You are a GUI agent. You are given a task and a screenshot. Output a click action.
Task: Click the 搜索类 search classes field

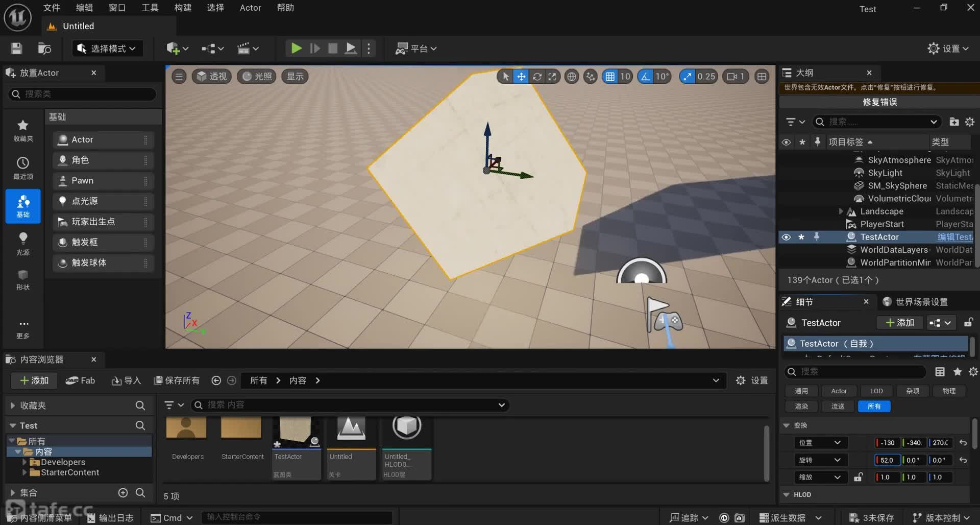point(82,94)
